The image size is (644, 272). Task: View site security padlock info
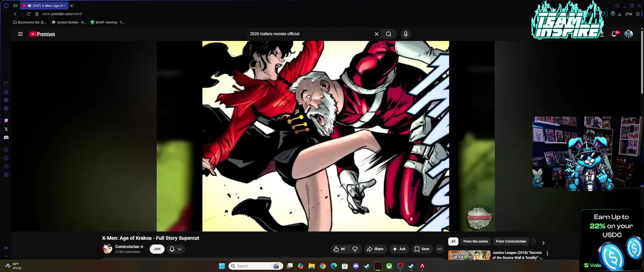(x=37, y=14)
